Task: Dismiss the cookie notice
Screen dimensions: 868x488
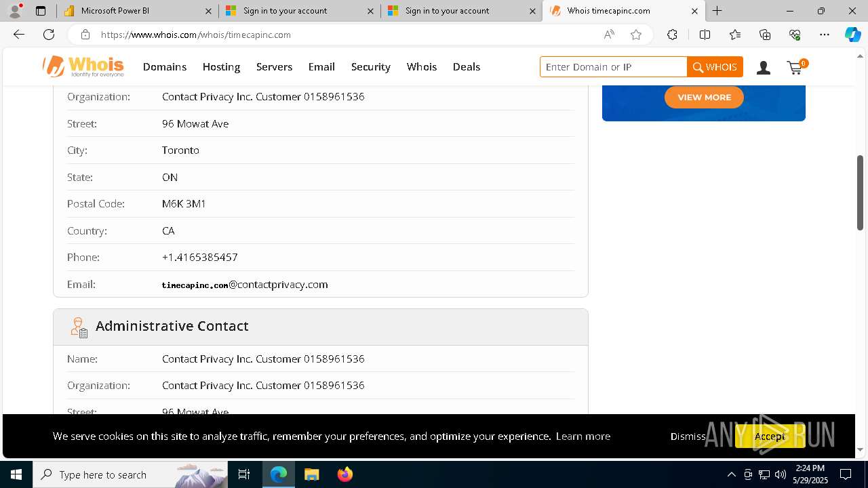Action: 688,436
